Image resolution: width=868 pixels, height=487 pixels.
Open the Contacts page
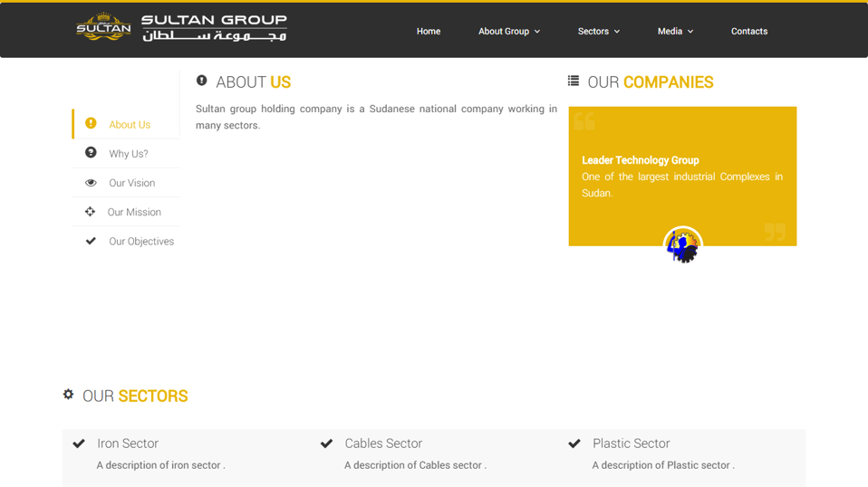coord(749,32)
